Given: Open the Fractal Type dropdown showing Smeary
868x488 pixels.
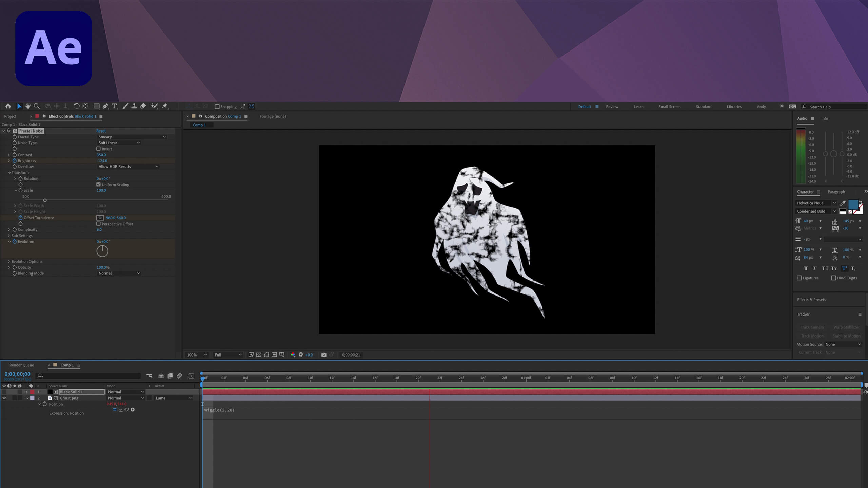Looking at the screenshot, I should tap(132, 137).
